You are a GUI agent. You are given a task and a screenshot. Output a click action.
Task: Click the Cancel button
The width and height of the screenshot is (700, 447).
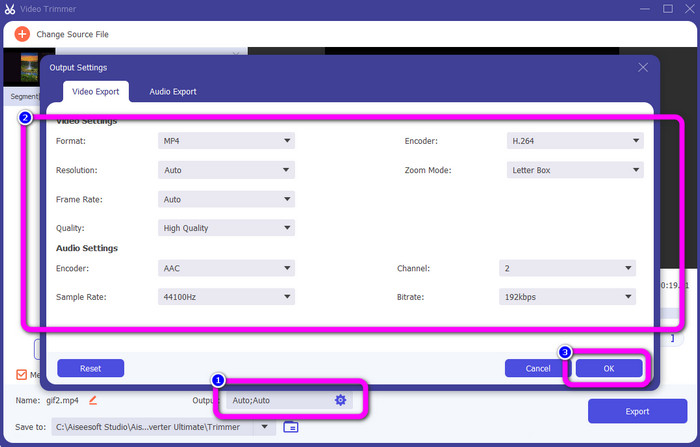(x=538, y=368)
